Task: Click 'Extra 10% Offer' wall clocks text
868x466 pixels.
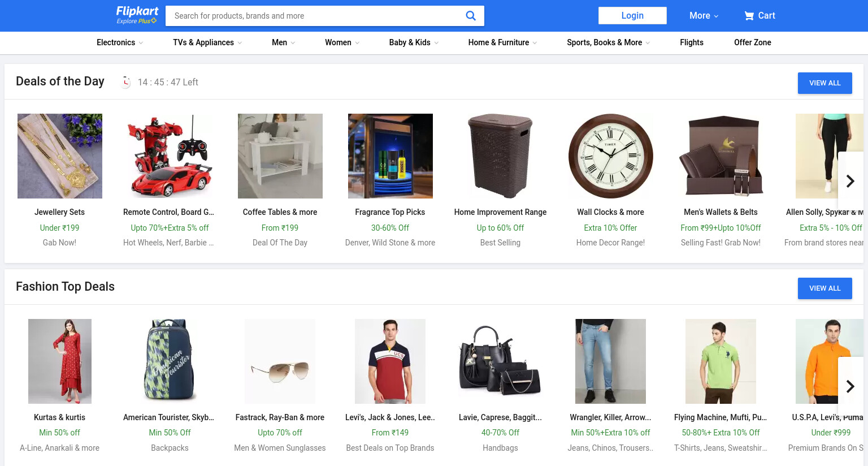Action: [611, 228]
